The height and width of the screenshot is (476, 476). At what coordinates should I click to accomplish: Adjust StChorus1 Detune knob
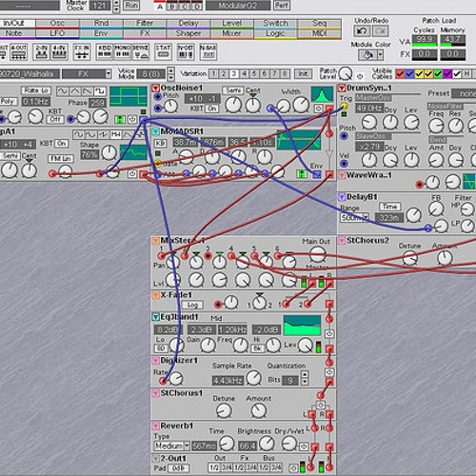224,411
